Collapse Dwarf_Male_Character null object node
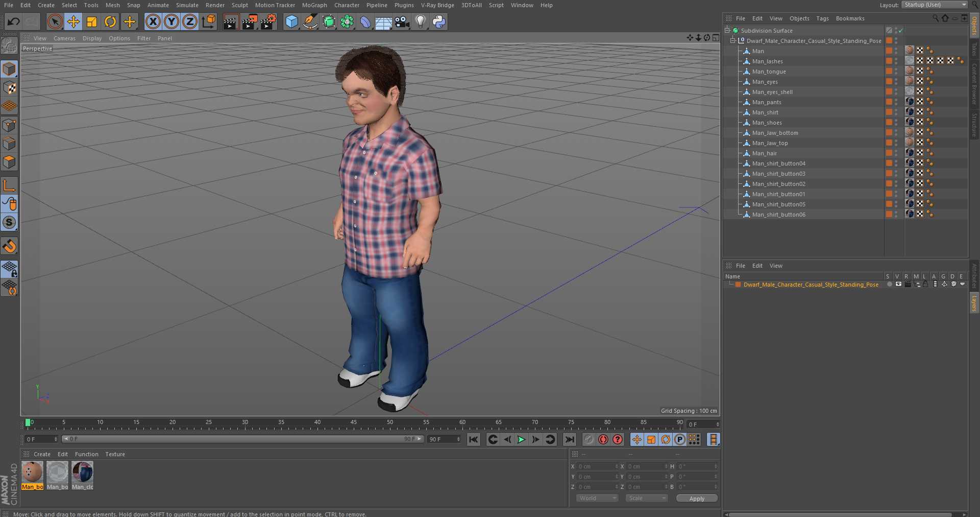 click(732, 40)
